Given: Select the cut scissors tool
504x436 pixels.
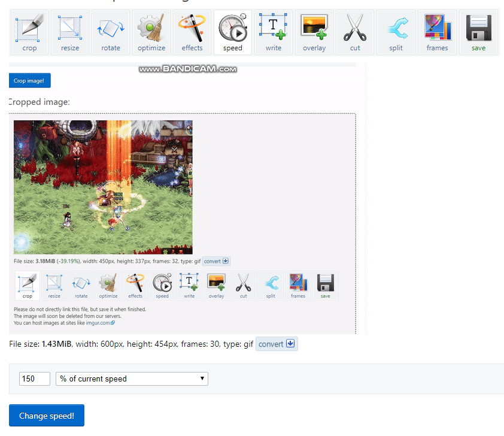Looking at the screenshot, I should tap(355, 32).
